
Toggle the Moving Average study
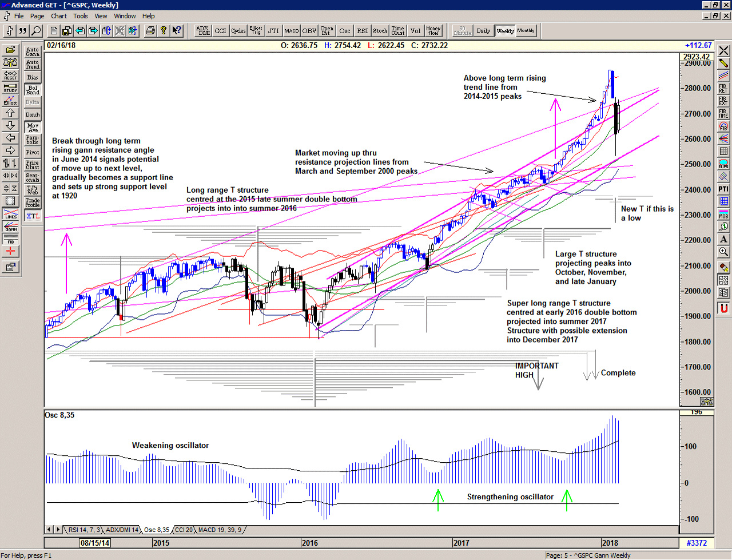click(33, 128)
